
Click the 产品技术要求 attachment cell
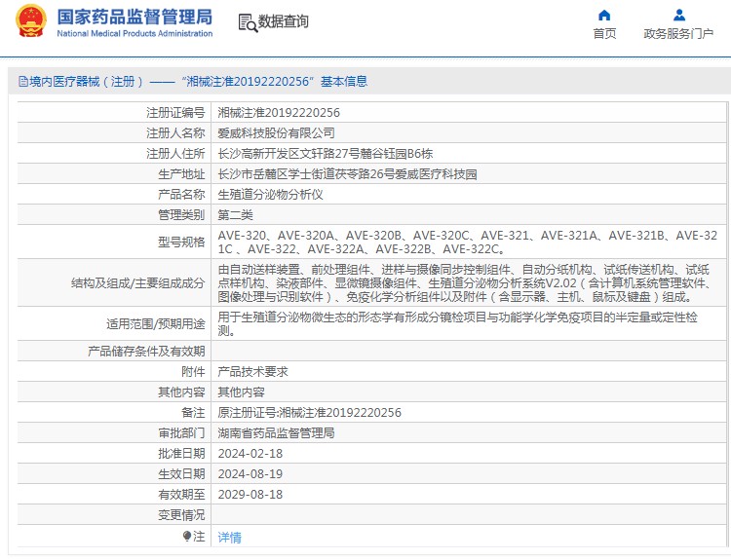click(252, 372)
